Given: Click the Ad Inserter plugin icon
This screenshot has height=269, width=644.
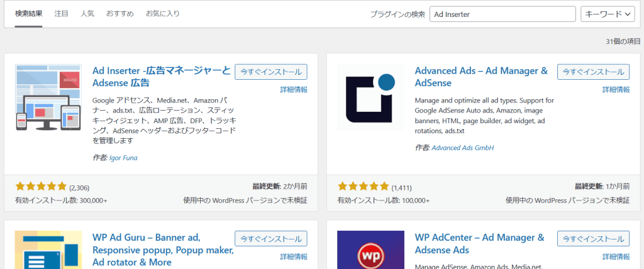Looking at the screenshot, I should 48,97.
